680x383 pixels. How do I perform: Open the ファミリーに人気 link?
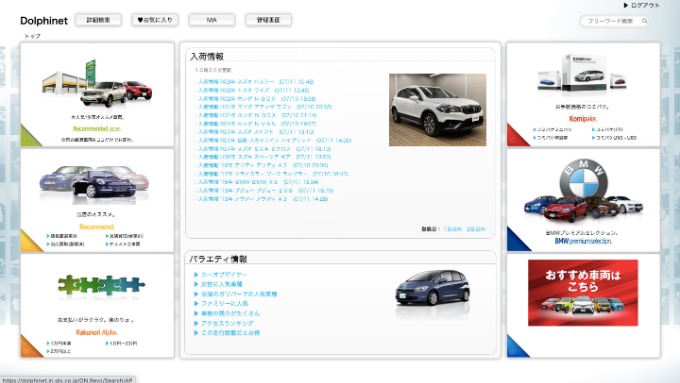(225, 304)
